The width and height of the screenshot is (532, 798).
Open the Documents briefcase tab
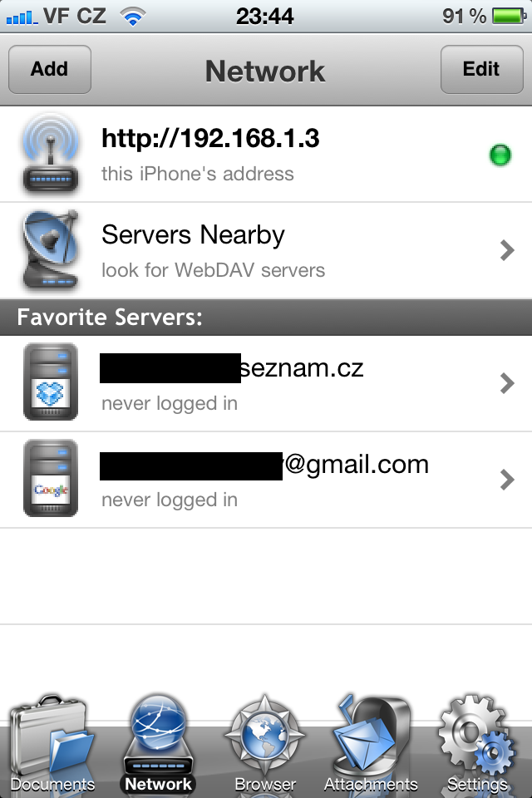52,745
